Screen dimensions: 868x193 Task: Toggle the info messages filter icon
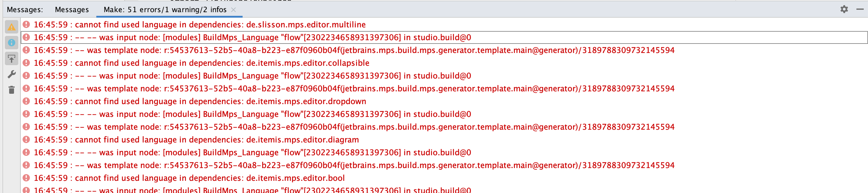click(12, 43)
